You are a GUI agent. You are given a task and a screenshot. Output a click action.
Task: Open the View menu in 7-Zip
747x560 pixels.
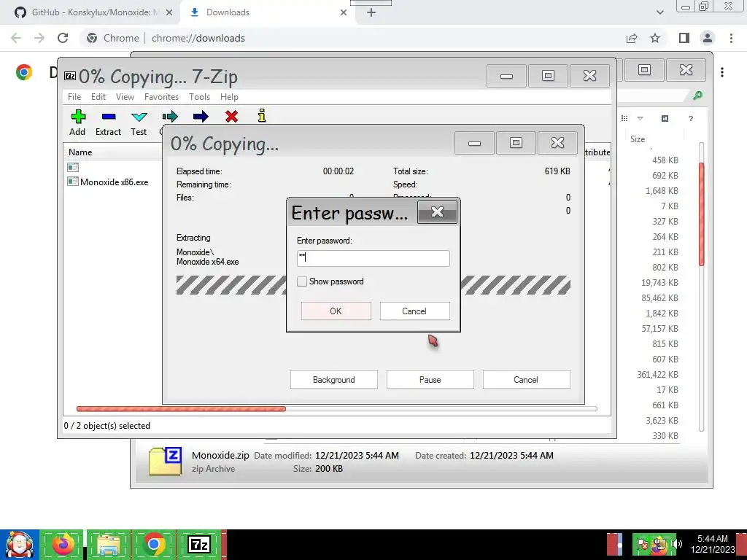click(125, 97)
